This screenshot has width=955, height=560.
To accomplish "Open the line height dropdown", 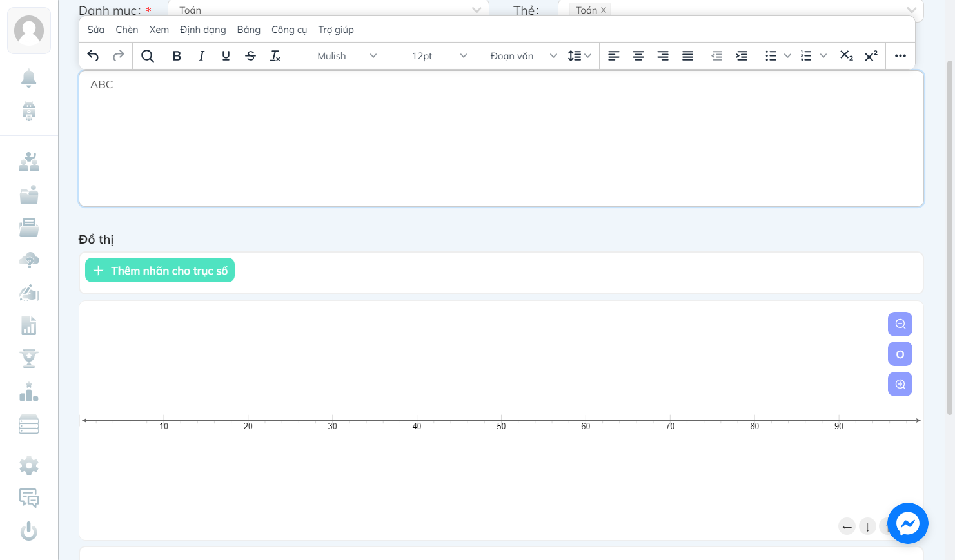I will (x=579, y=56).
